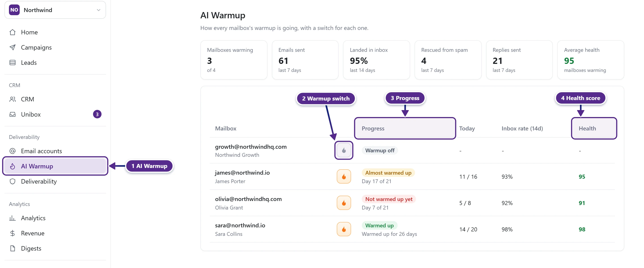Open the Analytics menu item

(x=55, y=218)
